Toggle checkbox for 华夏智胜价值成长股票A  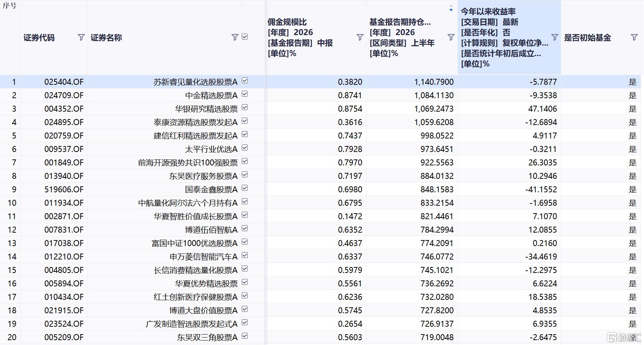click(245, 215)
